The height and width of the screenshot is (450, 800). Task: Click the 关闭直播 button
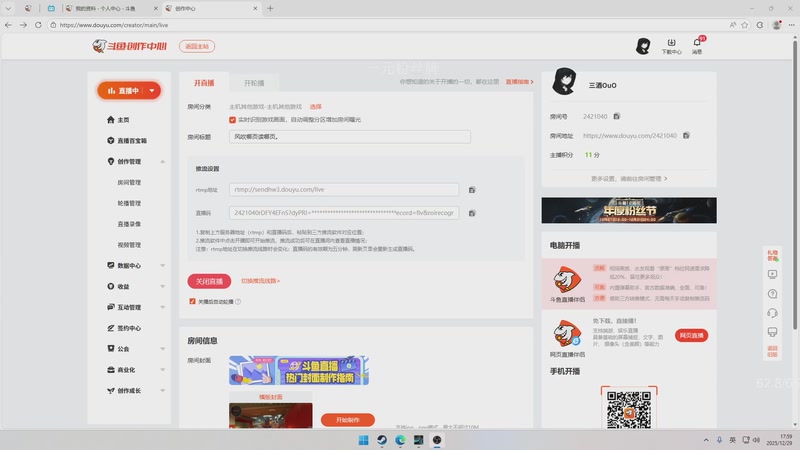pyautogui.click(x=209, y=281)
